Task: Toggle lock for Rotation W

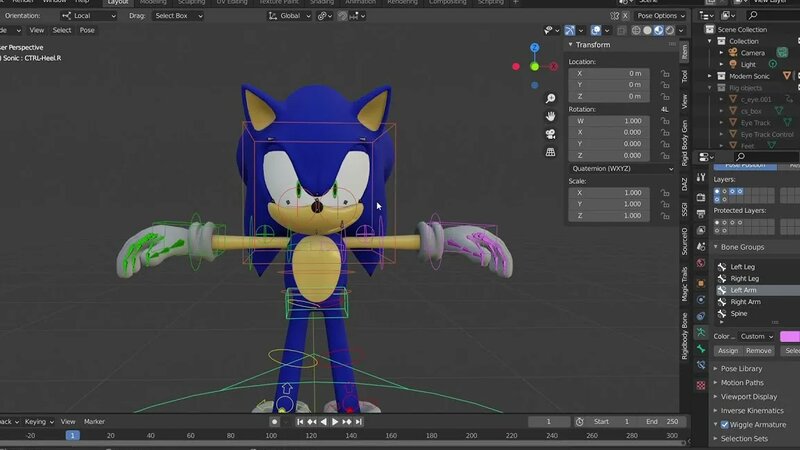Action: coord(665,121)
